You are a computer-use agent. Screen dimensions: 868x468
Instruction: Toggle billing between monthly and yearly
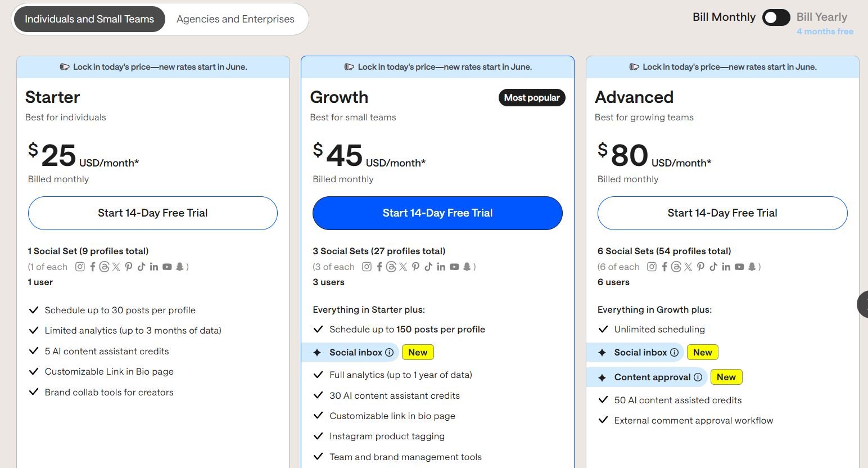point(776,17)
